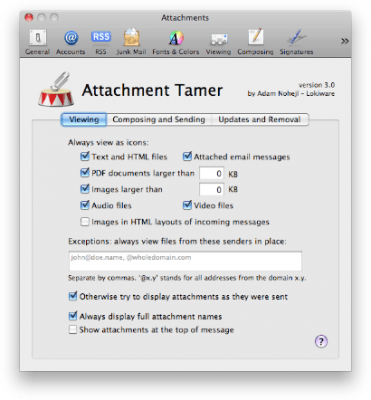Open Fonts & Colors preferences
Screen dimensions: 371x400
click(176, 42)
